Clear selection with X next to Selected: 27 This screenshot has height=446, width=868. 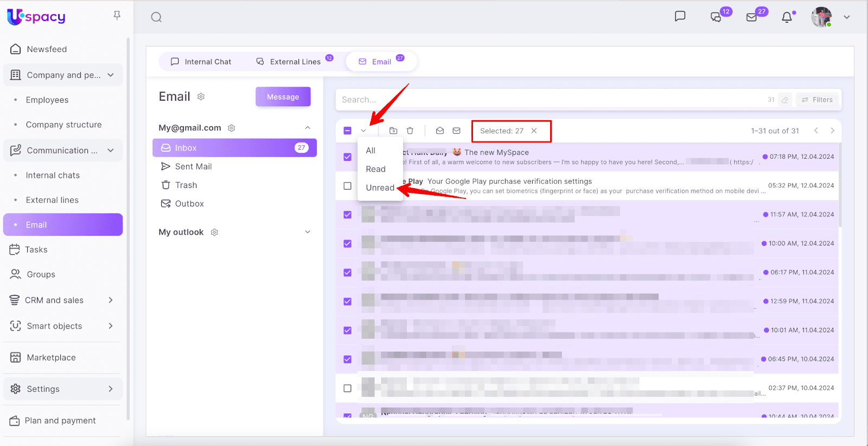[x=534, y=131]
